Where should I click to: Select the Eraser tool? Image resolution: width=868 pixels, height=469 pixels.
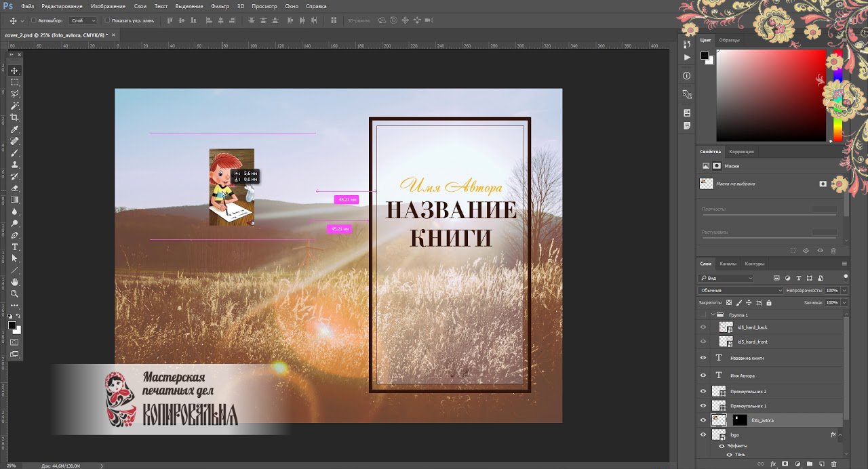(x=14, y=188)
